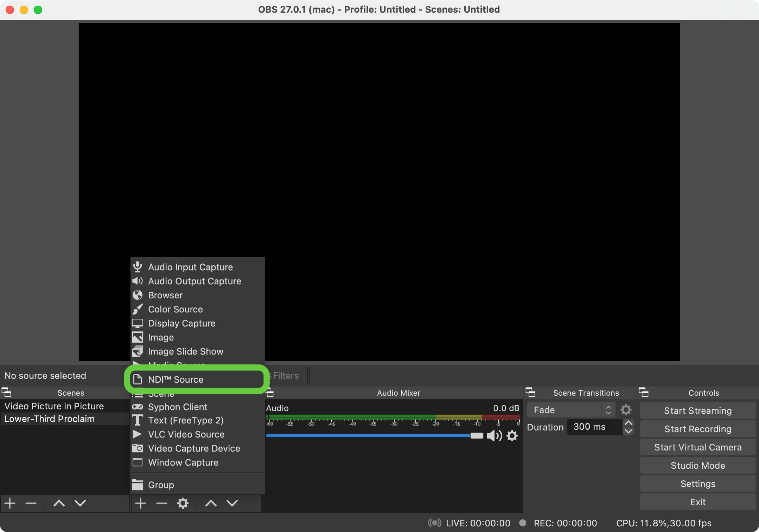Open source properties gear icon
Screen dimensions: 759x532
(x=183, y=503)
